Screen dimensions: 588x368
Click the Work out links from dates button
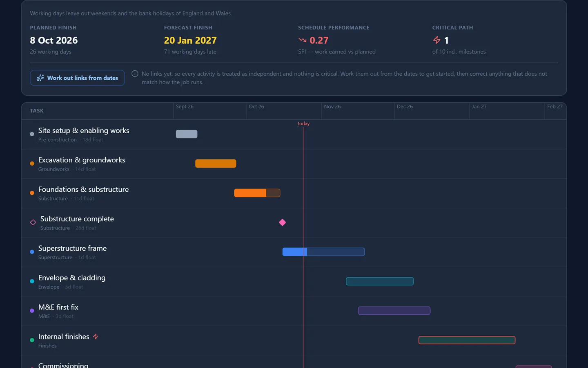(77, 78)
